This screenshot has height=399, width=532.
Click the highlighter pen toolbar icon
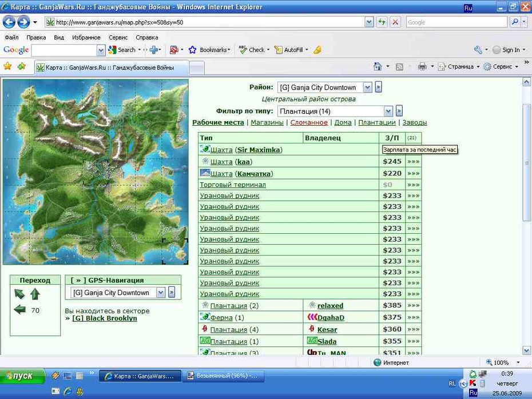click(x=317, y=50)
